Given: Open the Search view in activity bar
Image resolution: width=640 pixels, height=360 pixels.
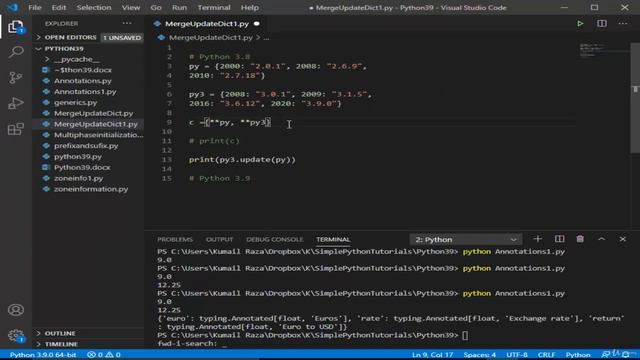Looking at the screenshot, I should point(16,52).
